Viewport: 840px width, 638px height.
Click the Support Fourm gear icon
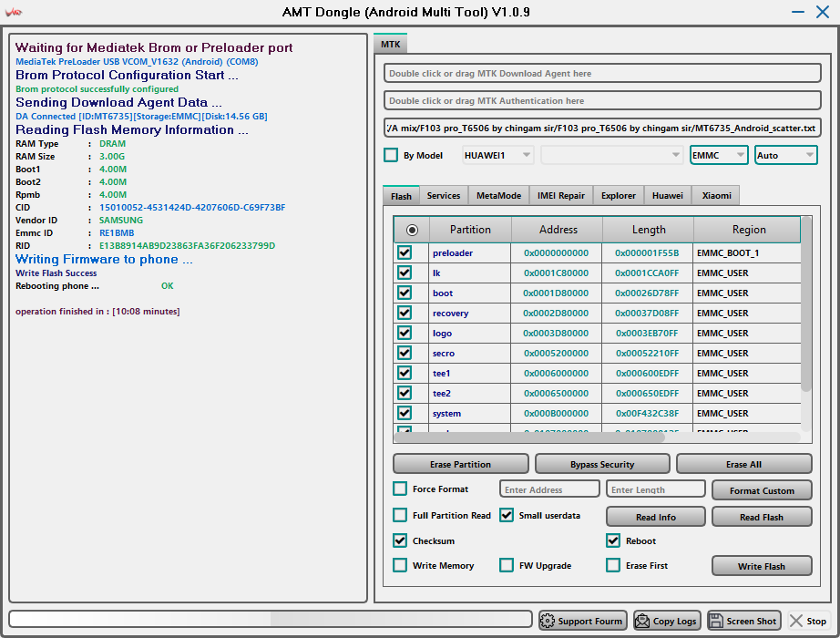click(548, 621)
